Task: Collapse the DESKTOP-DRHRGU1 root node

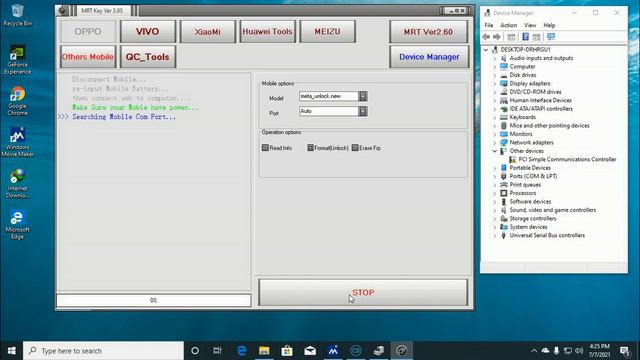Action: (x=486, y=49)
